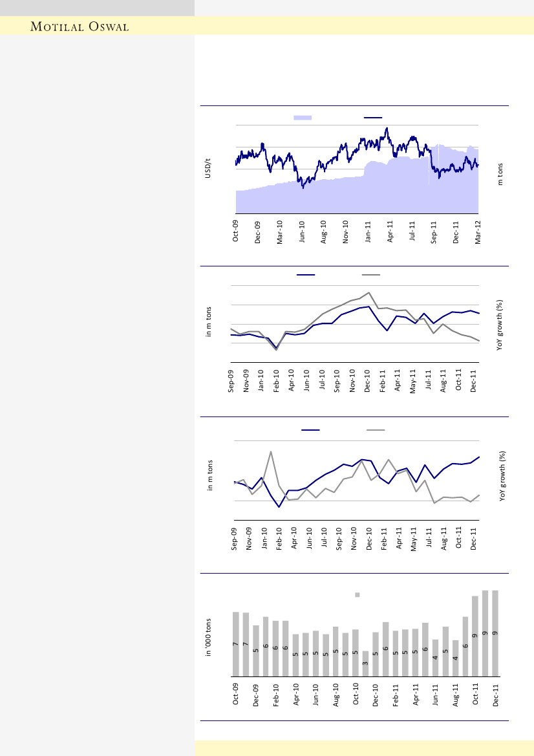Image resolution: width=534 pixels, height=756 pixels.
Task: Click the Motilal Oswal header title
Action: pyautogui.click(x=81, y=27)
